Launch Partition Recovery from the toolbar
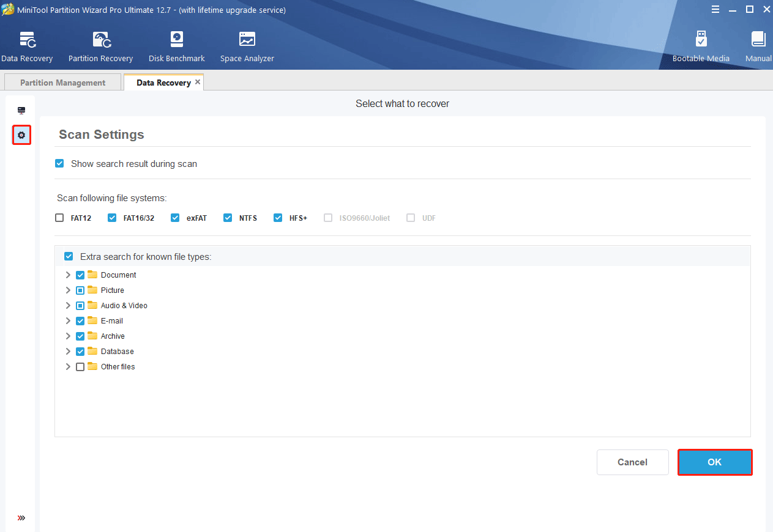The image size is (773, 532). click(101, 40)
